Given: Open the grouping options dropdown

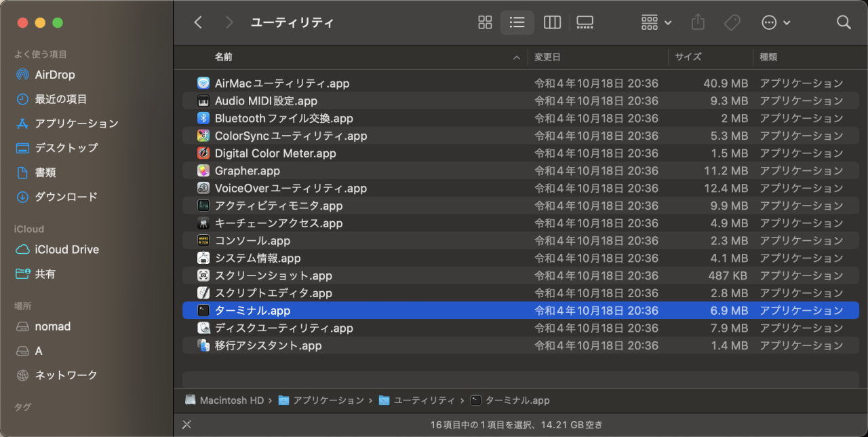Looking at the screenshot, I should (655, 22).
